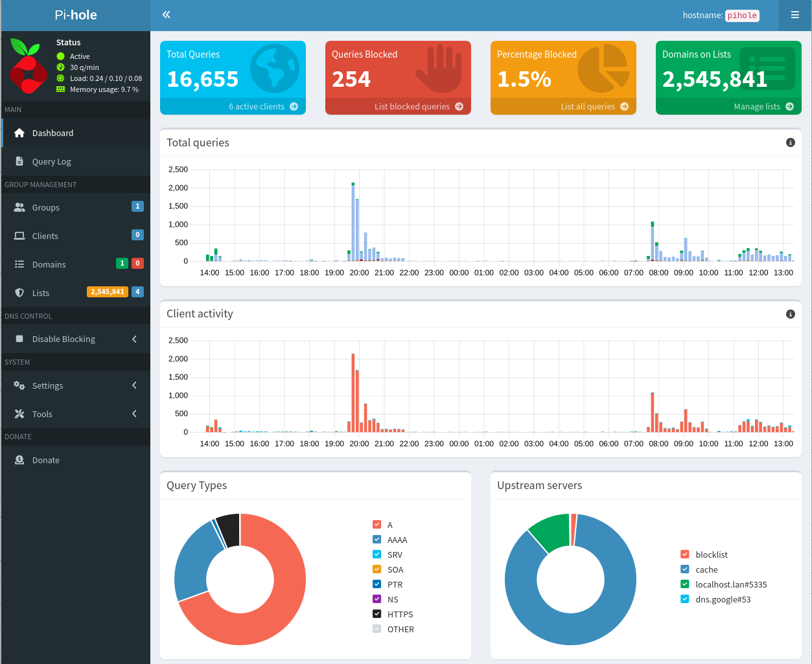Click pie chart icon in Percentage Blocked card
812x664 pixels.
[603, 69]
